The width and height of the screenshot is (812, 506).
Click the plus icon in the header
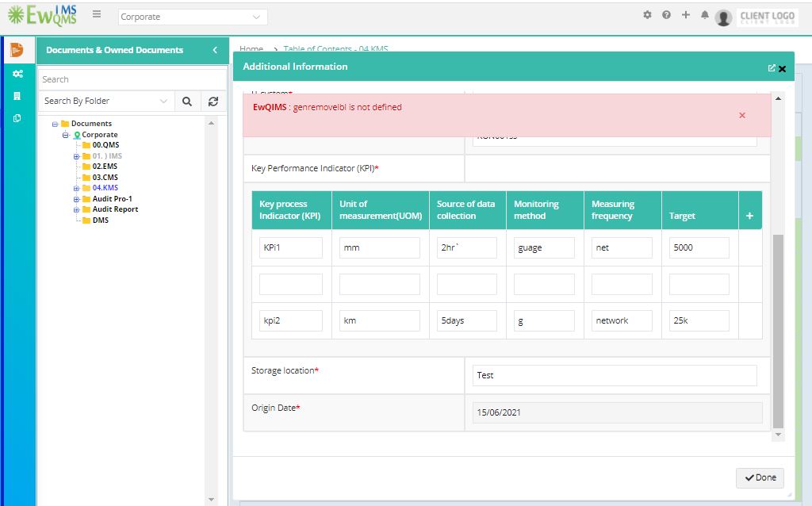[686, 15]
